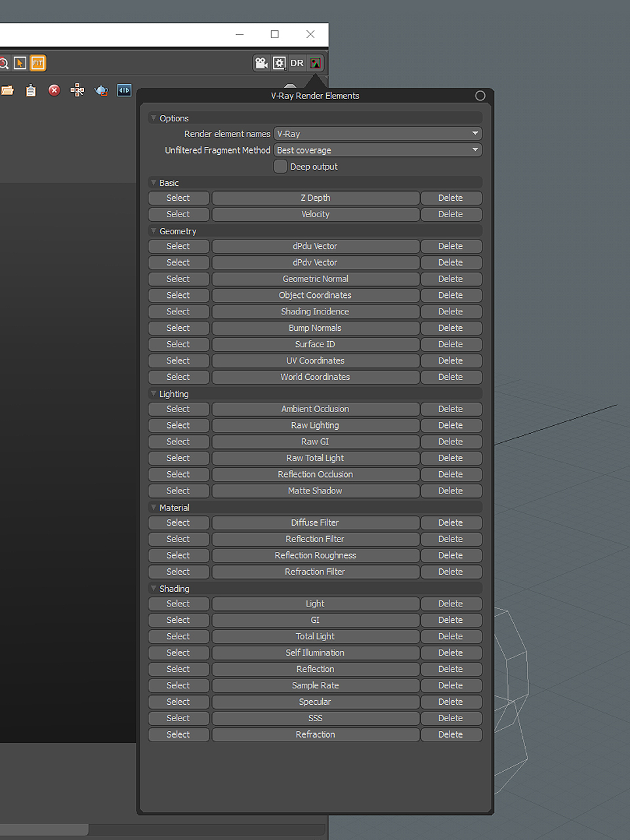Screen dimensions: 630x840
Task: Click the V-Ray camera icon
Action: pyautogui.click(x=261, y=63)
